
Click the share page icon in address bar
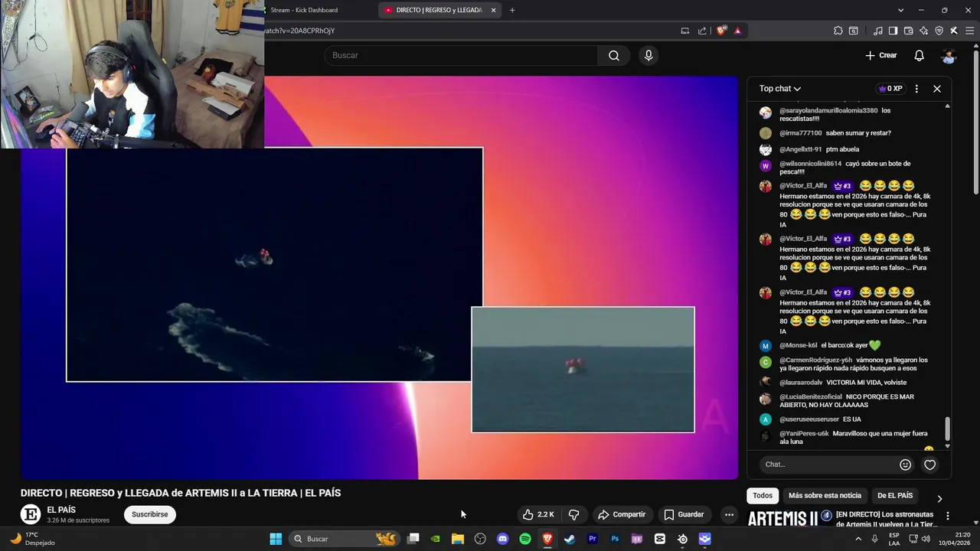tap(702, 31)
